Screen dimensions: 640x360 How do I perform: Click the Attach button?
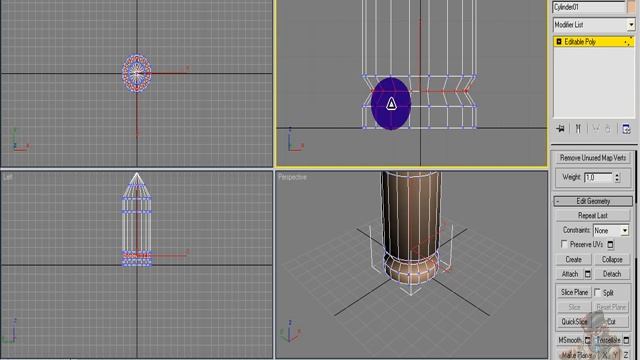pyautogui.click(x=570, y=274)
